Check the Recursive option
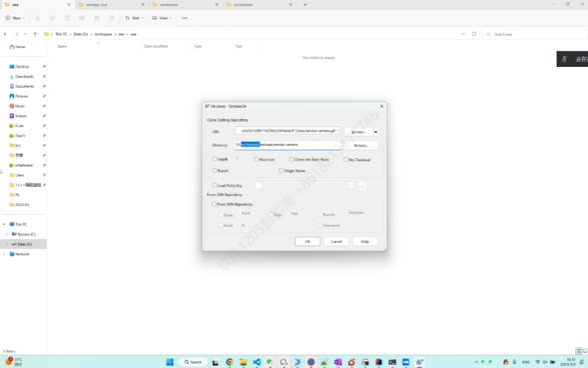Image resolution: width=588 pixels, height=368 pixels. tap(255, 159)
